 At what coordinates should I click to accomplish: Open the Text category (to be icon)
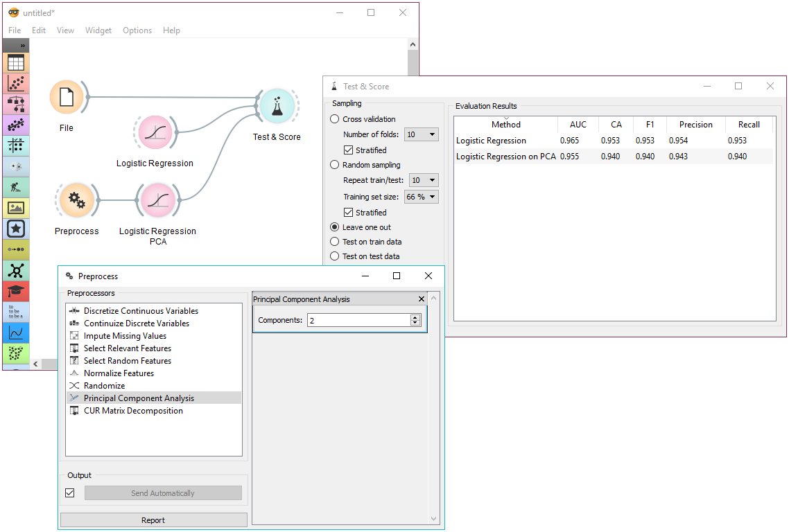pos(15,312)
